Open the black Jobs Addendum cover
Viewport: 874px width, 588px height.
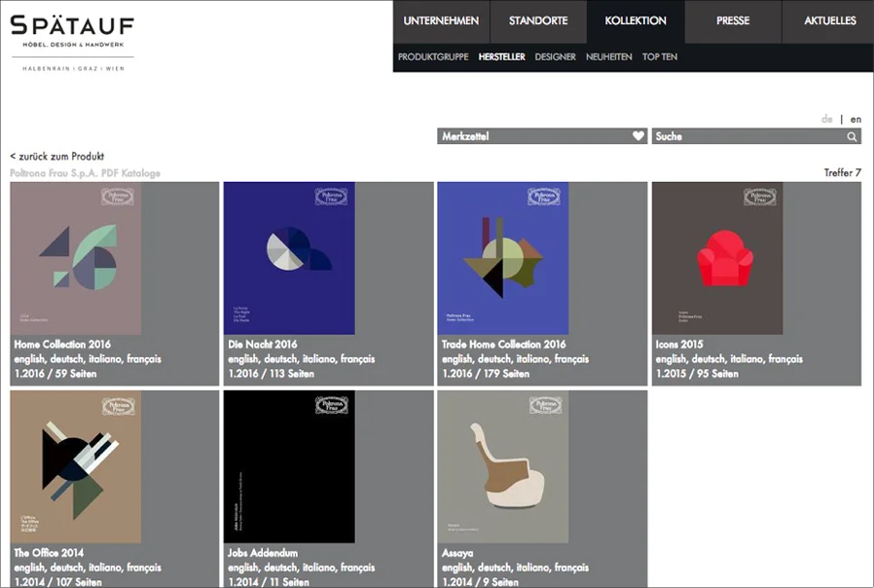click(x=289, y=466)
